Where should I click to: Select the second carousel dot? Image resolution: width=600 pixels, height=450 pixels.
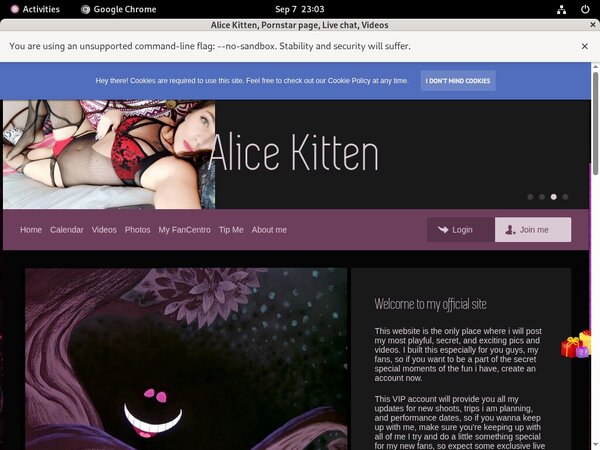542,197
